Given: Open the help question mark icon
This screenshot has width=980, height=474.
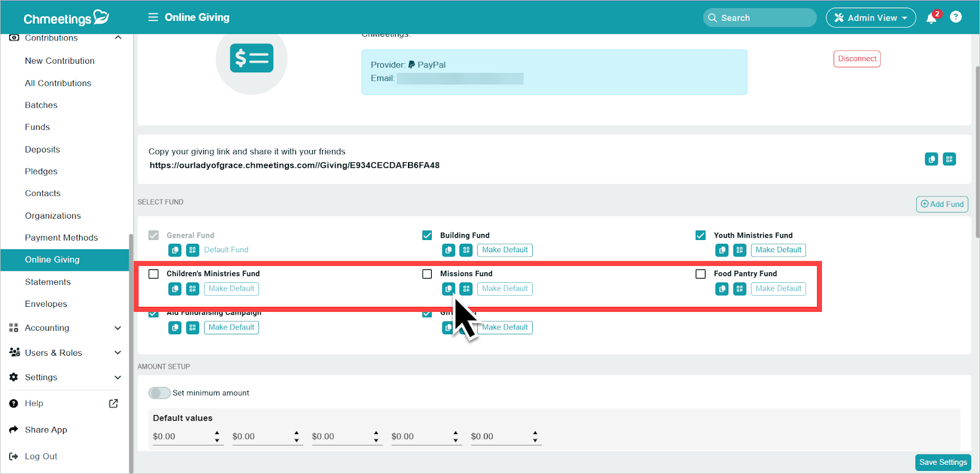Looking at the screenshot, I should point(956,17).
